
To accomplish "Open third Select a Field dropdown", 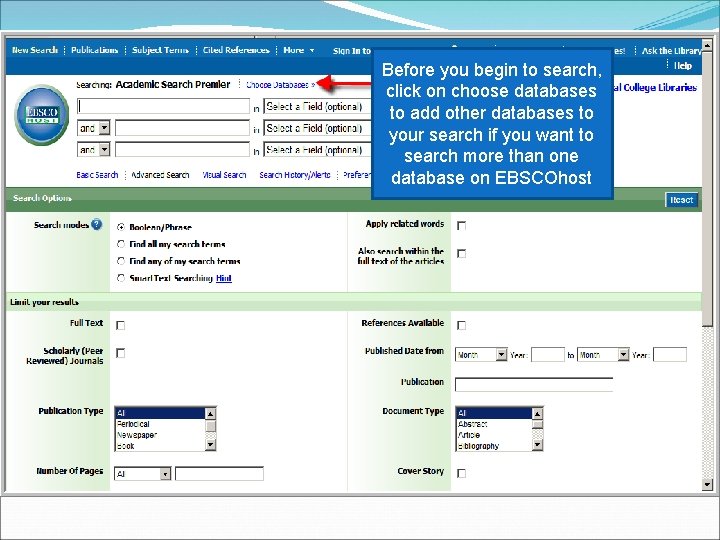I will 317,150.
